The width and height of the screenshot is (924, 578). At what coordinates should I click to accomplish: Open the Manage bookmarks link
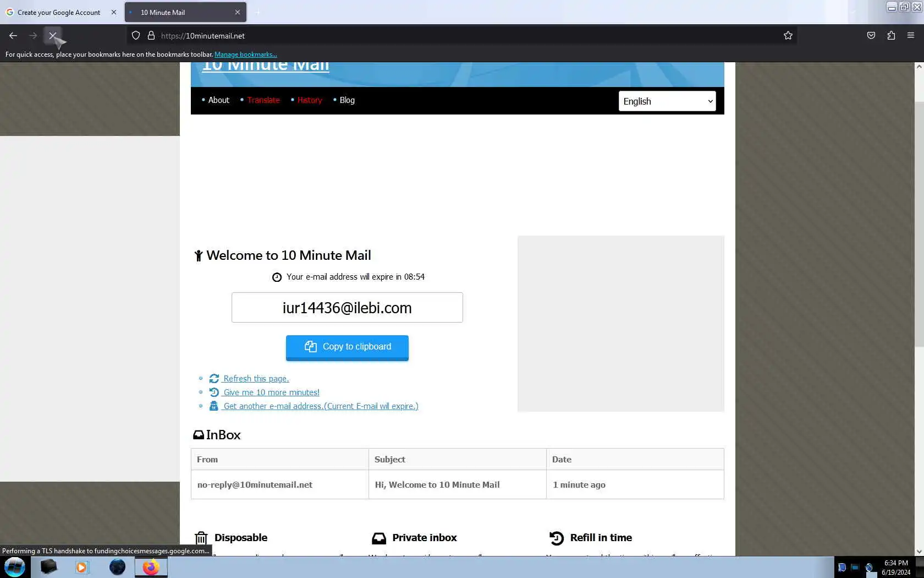pos(245,54)
